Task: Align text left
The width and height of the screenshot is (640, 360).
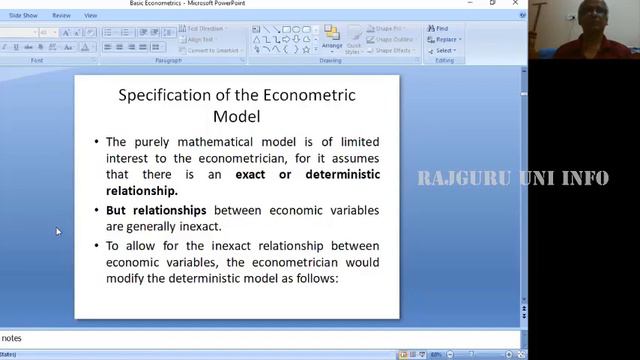Action: (108, 47)
